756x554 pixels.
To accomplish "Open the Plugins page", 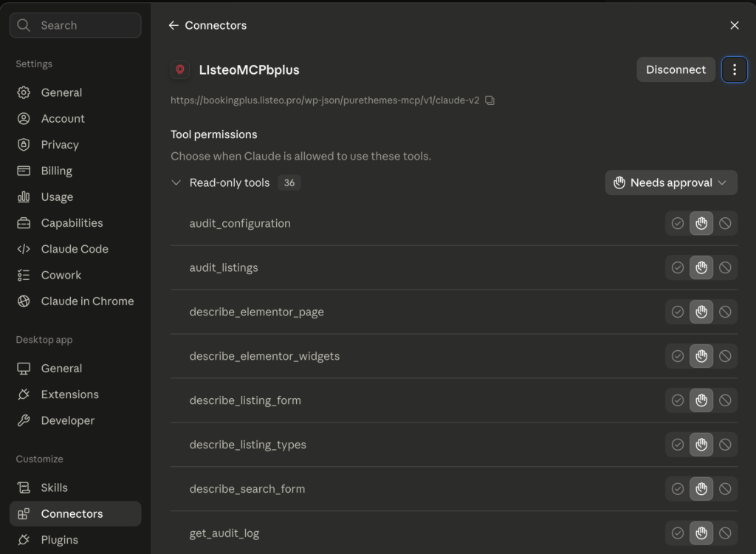I will click(75, 540).
